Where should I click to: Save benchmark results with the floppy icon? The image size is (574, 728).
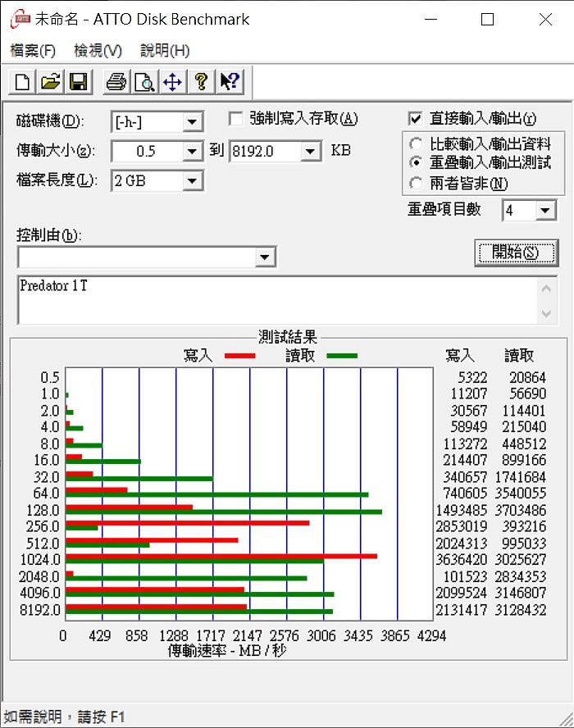pos(79,82)
